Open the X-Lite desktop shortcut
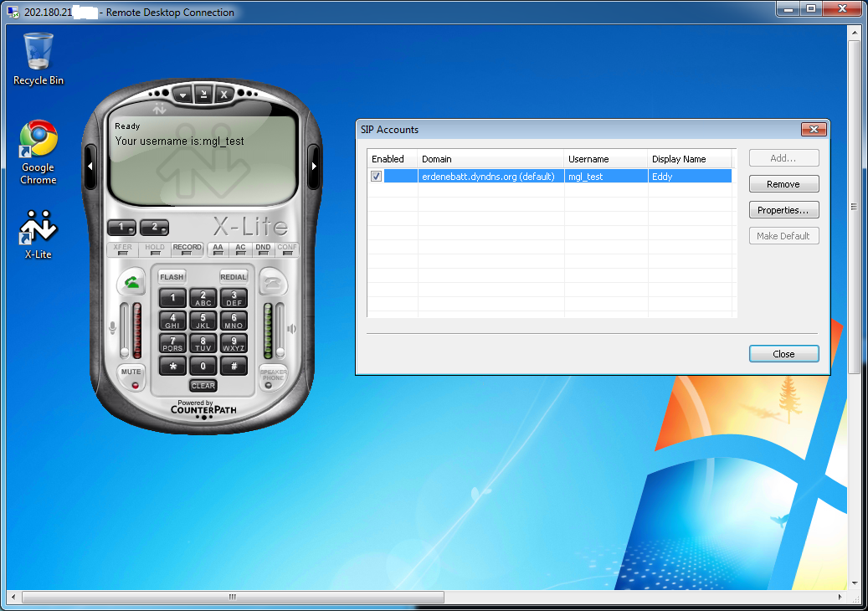This screenshot has width=868, height=611. (x=39, y=235)
